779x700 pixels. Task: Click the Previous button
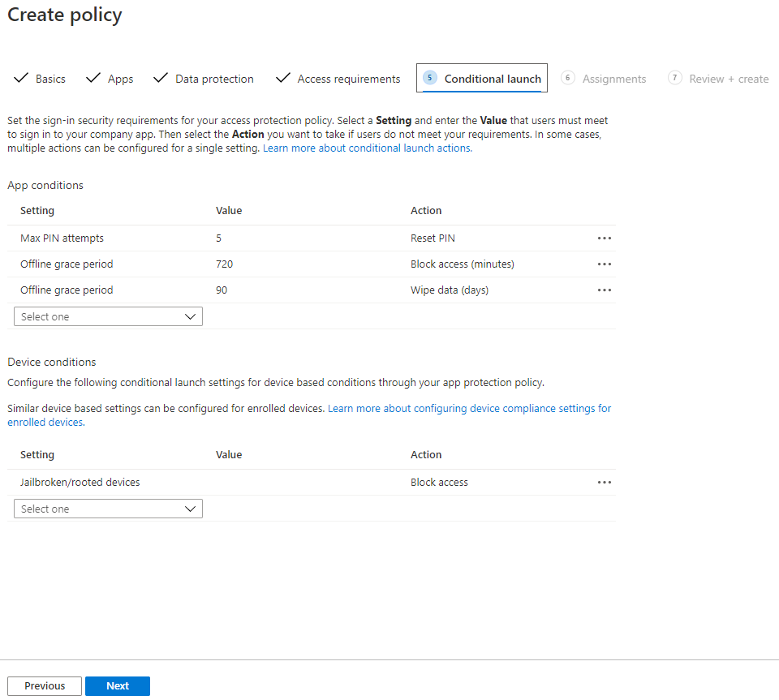[44, 685]
